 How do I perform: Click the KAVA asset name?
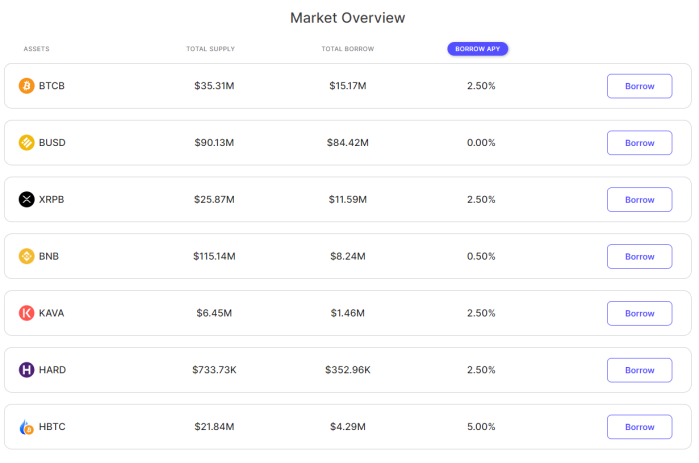pyautogui.click(x=51, y=313)
